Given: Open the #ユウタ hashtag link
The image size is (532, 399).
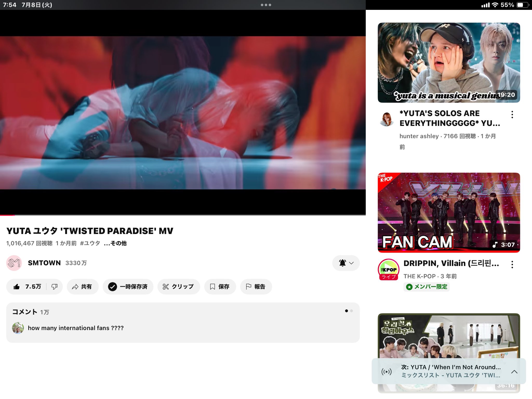Looking at the screenshot, I should [90, 243].
